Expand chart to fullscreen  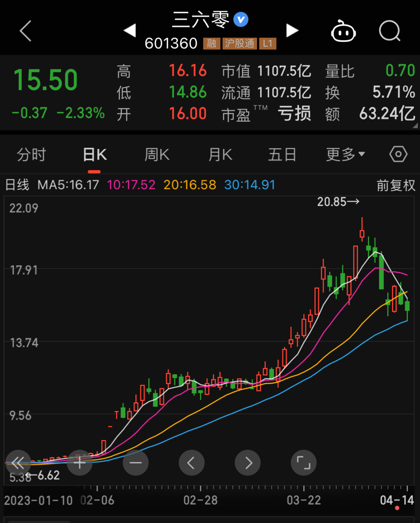(304, 463)
